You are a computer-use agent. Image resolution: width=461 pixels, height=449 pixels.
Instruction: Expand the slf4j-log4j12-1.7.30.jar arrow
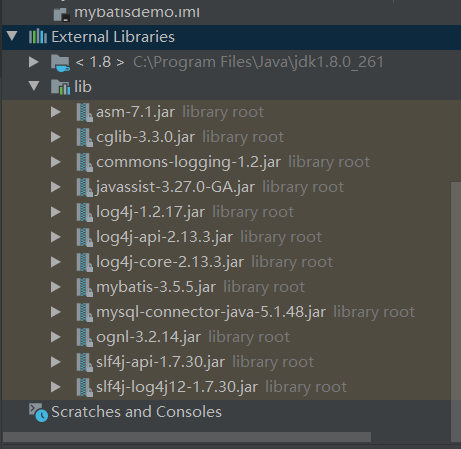[x=56, y=387]
